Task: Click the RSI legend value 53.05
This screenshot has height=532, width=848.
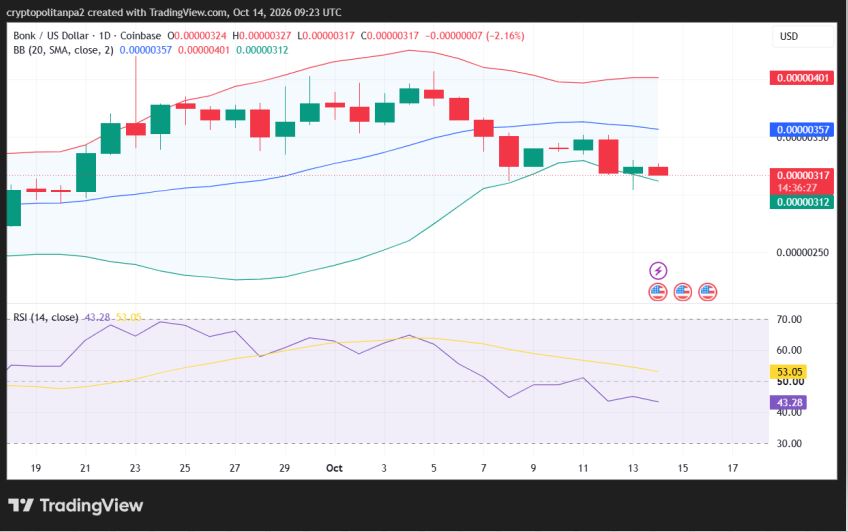Action: [129, 317]
